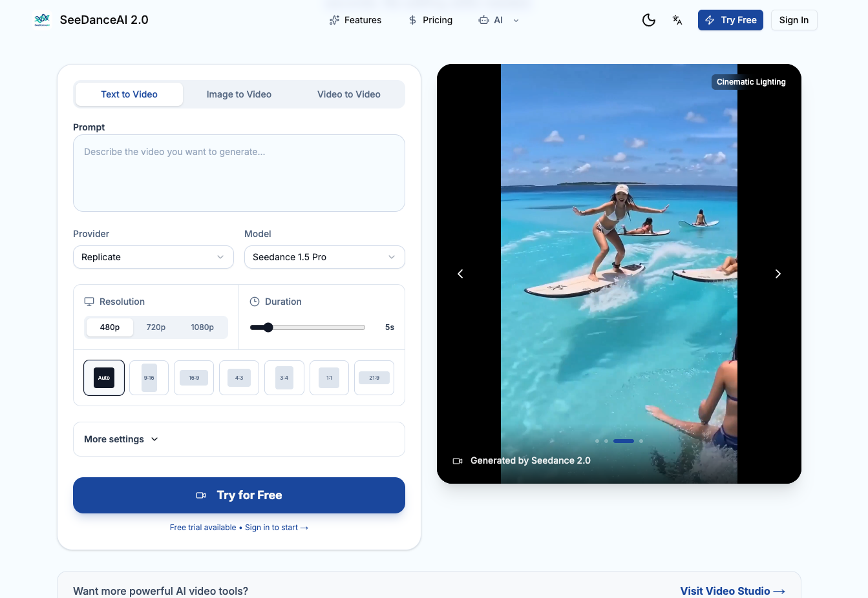Follow the Visit Video Studio link
Screen dimensions: 868x598
coord(732,591)
